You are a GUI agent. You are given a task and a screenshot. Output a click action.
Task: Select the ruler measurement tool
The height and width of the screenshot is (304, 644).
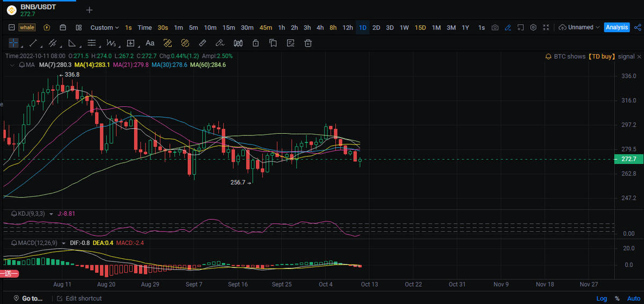[202, 43]
